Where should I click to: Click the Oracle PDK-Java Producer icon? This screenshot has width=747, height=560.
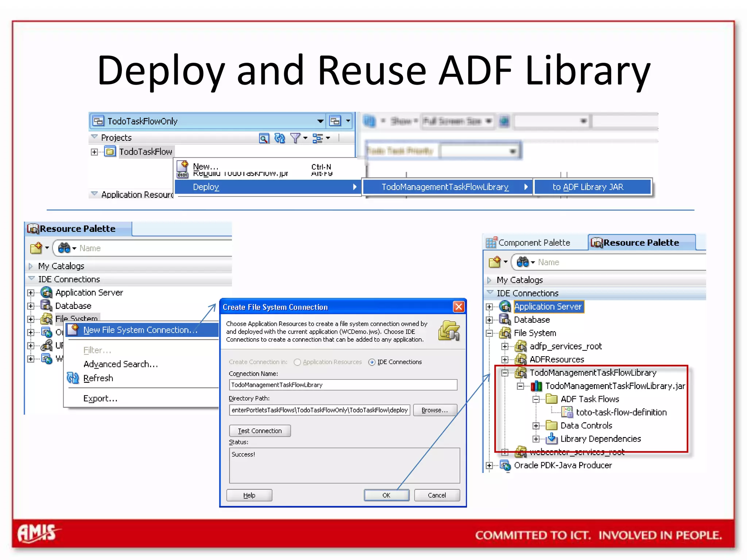point(505,465)
